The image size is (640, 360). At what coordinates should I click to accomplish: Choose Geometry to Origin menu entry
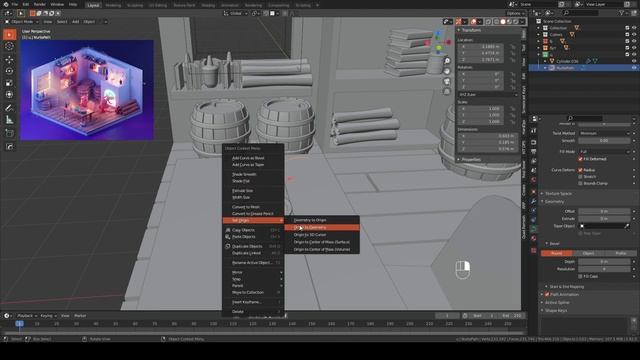click(x=322, y=220)
